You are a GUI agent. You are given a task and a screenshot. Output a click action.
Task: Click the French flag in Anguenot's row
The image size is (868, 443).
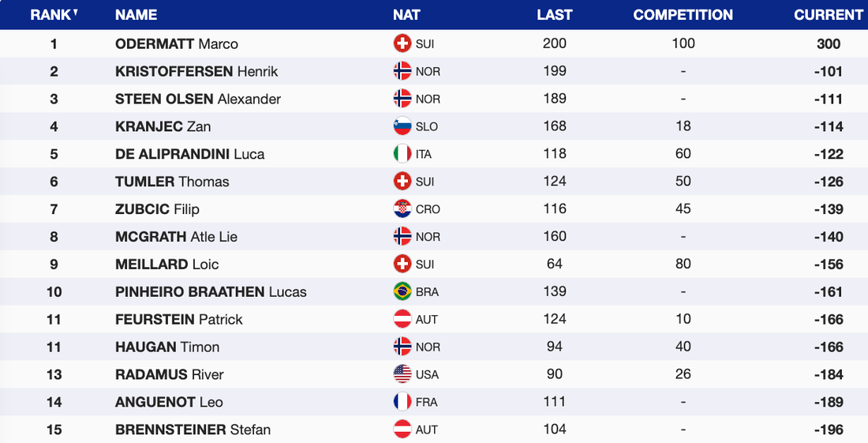[x=402, y=402]
